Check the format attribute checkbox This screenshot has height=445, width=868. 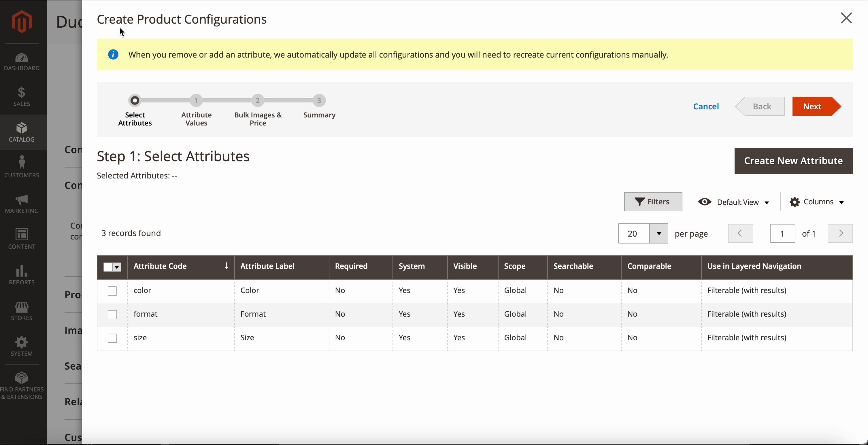coord(112,314)
